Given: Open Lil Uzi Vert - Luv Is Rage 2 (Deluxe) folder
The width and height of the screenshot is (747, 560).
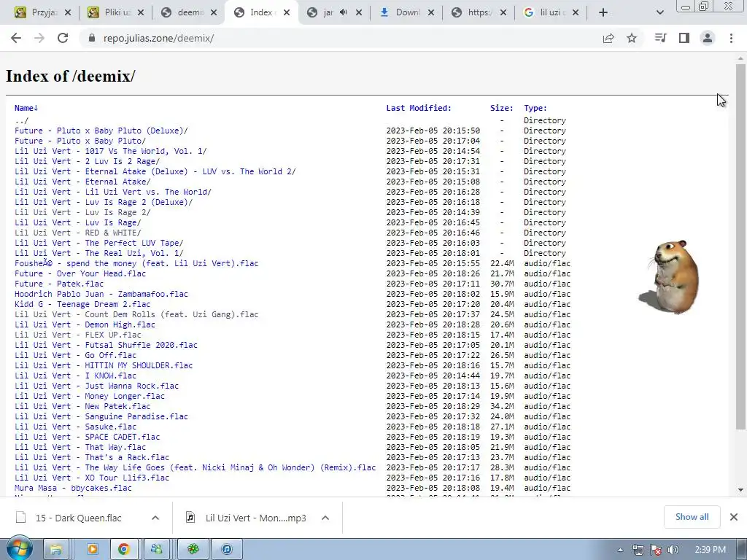Looking at the screenshot, I should click(x=104, y=202).
